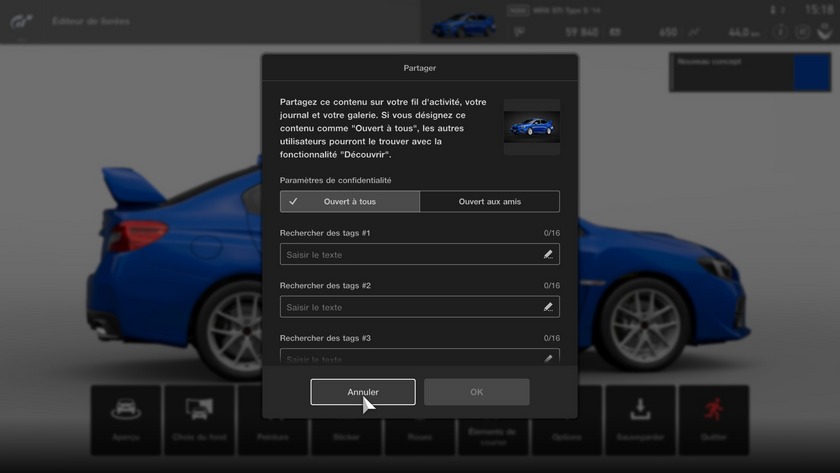The image size is (840, 473).
Task: Open the Options menu tile
Action: tap(566, 420)
